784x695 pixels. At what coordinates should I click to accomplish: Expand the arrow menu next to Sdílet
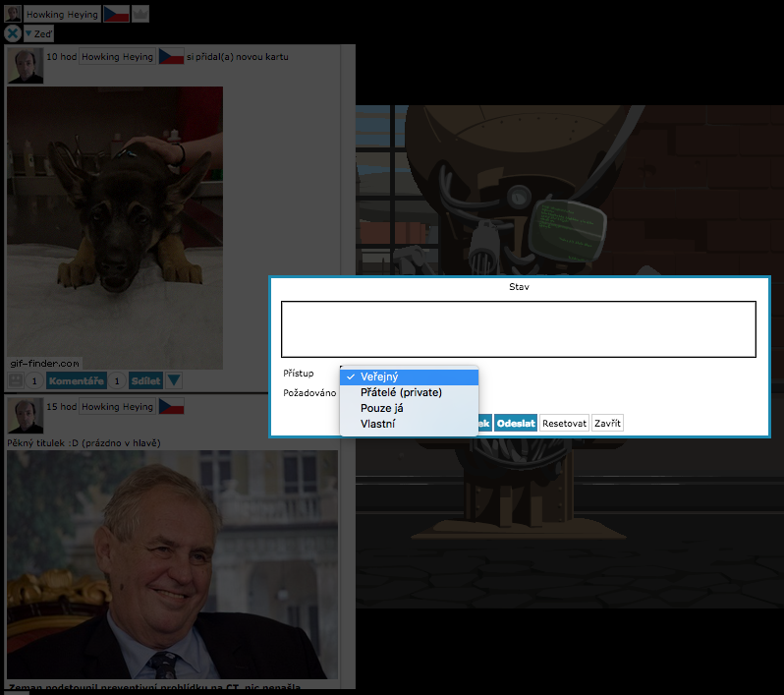(174, 380)
